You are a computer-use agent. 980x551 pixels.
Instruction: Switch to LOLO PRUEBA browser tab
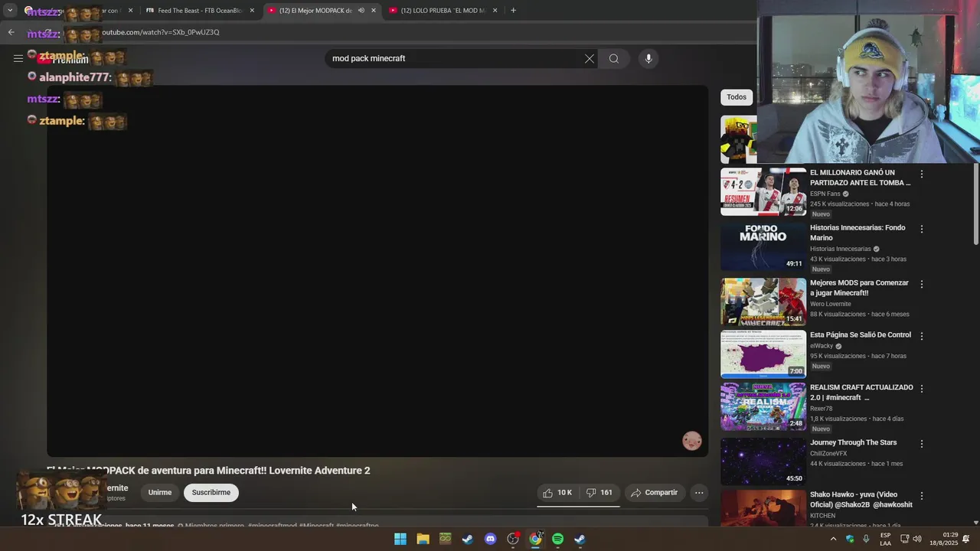point(443,11)
